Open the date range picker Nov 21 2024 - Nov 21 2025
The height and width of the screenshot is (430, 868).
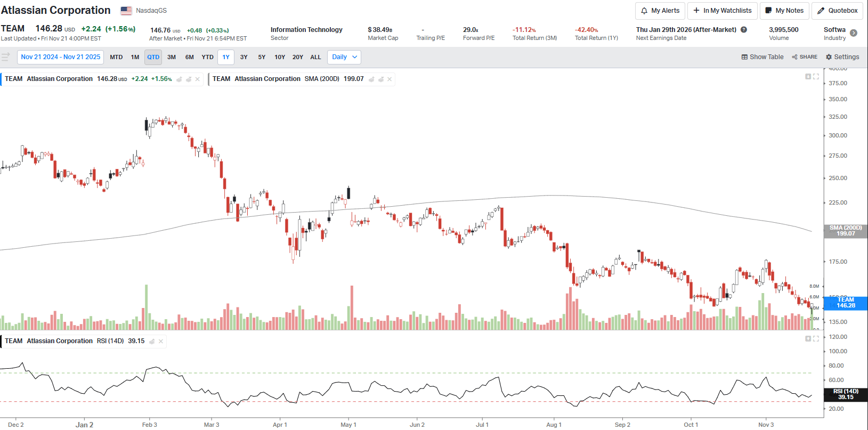[61, 57]
